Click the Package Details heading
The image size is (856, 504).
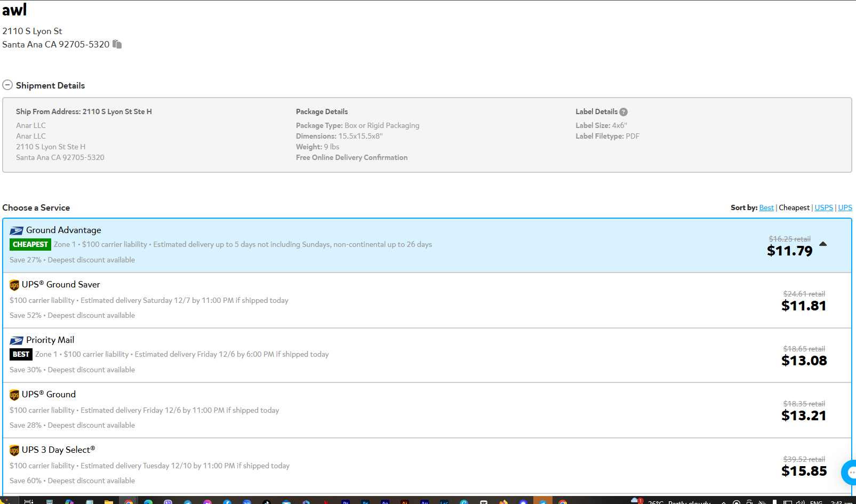coord(322,111)
